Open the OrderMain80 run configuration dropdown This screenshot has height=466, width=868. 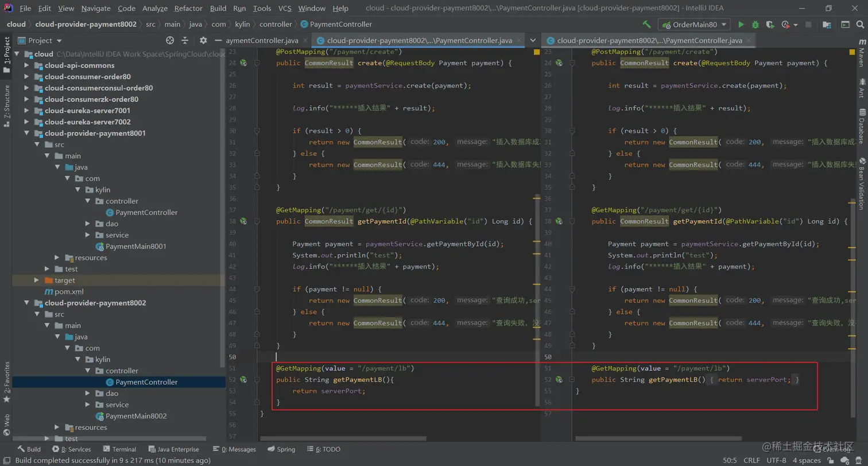click(x=694, y=25)
